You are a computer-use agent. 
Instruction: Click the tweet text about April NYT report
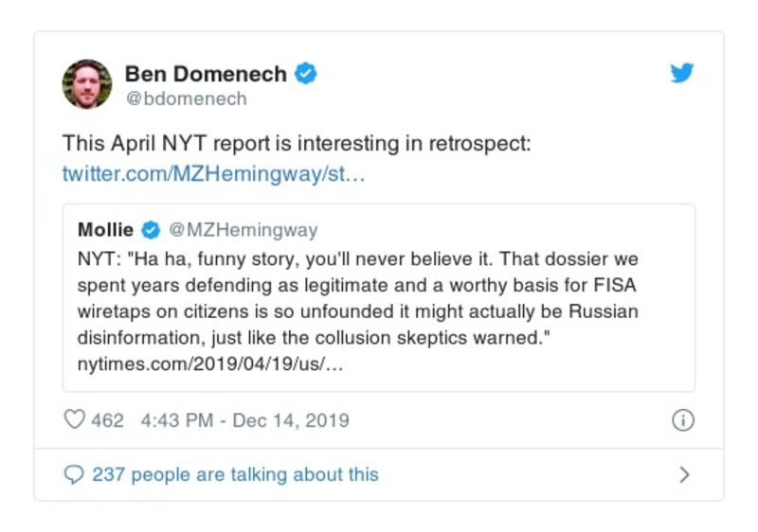[298, 143]
